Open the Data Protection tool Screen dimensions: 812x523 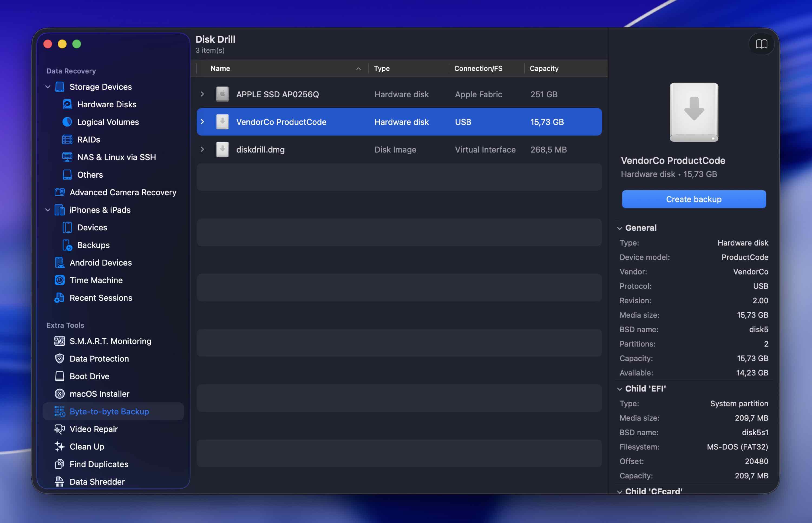click(x=99, y=359)
